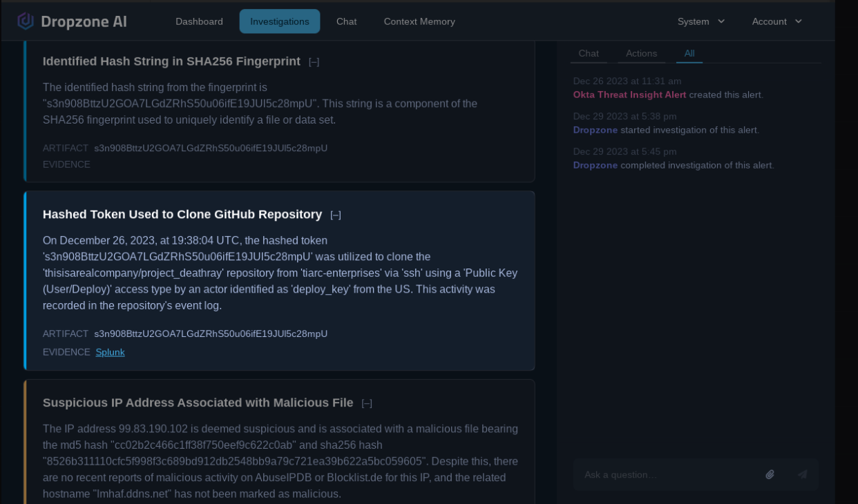This screenshot has width=858, height=504.
Task: Collapse the Hashed Token Used finding
Action: point(336,215)
